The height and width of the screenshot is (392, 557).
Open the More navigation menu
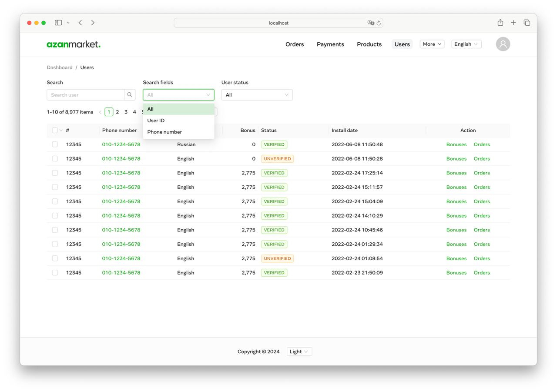(431, 44)
